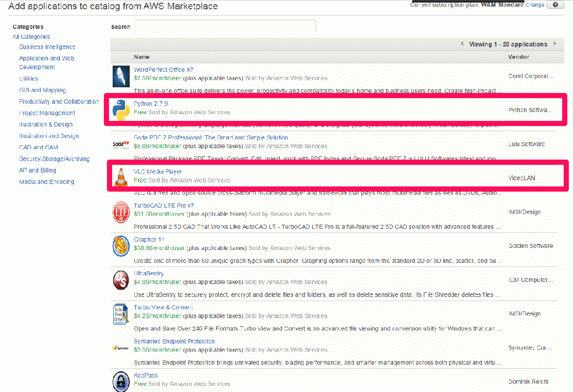
Task: Filter by Media and Encoding category
Action: click(x=47, y=182)
